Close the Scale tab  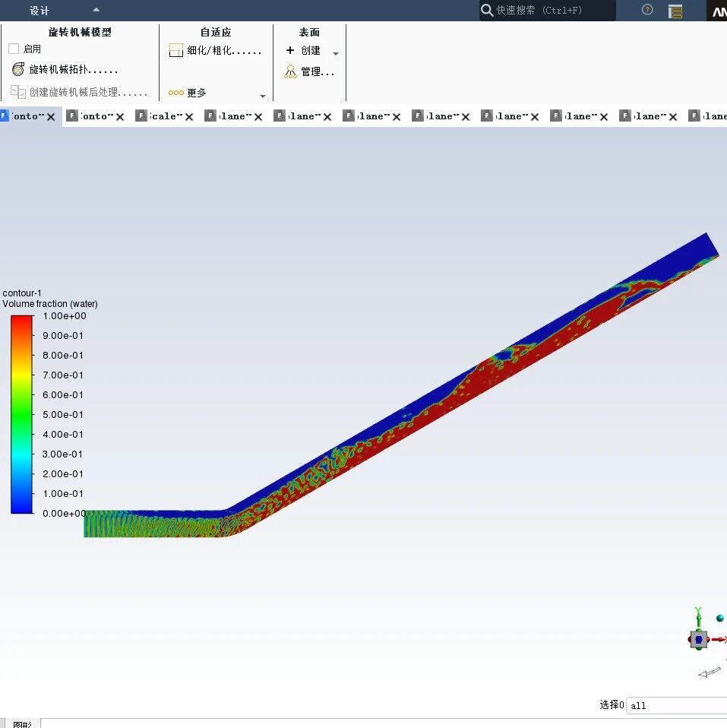[x=189, y=116]
